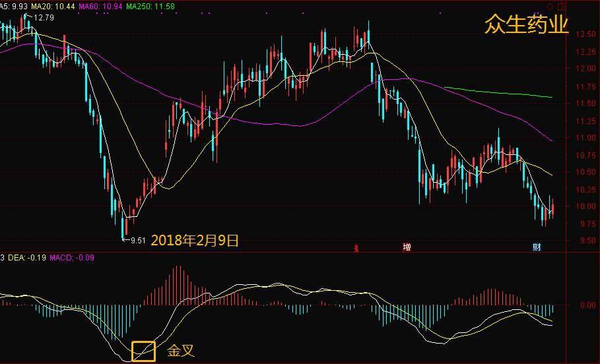Click 10.25 on the price axis

point(585,190)
